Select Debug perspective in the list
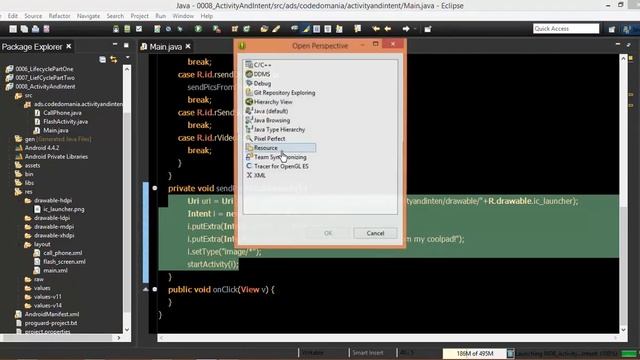 coord(258,83)
